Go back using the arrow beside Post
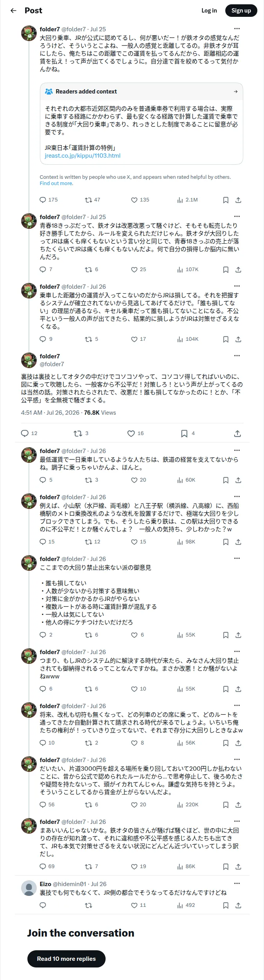 (13, 11)
